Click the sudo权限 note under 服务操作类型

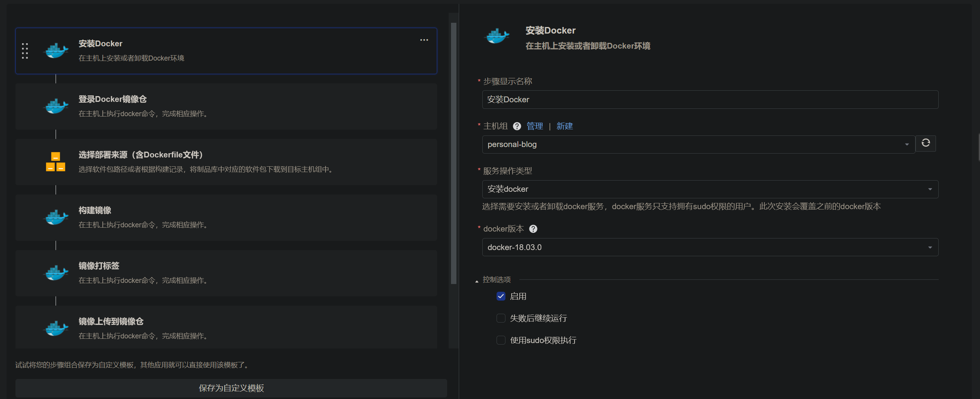[x=682, y=206]
